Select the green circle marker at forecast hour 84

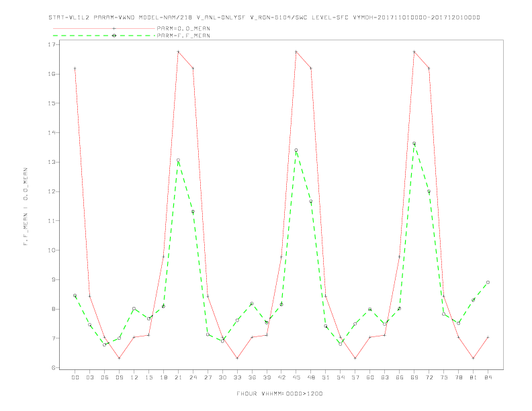pos(488,282)
